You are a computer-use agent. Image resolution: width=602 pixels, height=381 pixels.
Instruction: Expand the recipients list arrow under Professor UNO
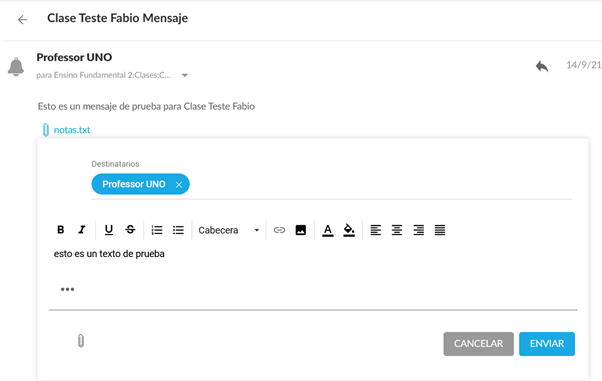[x=185, y=75]
